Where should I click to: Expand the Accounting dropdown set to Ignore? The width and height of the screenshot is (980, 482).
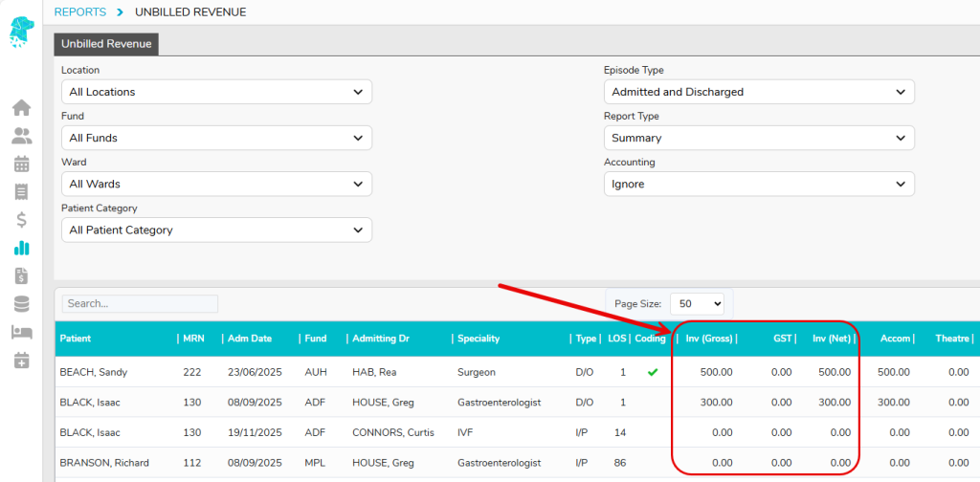click(759, 184)
